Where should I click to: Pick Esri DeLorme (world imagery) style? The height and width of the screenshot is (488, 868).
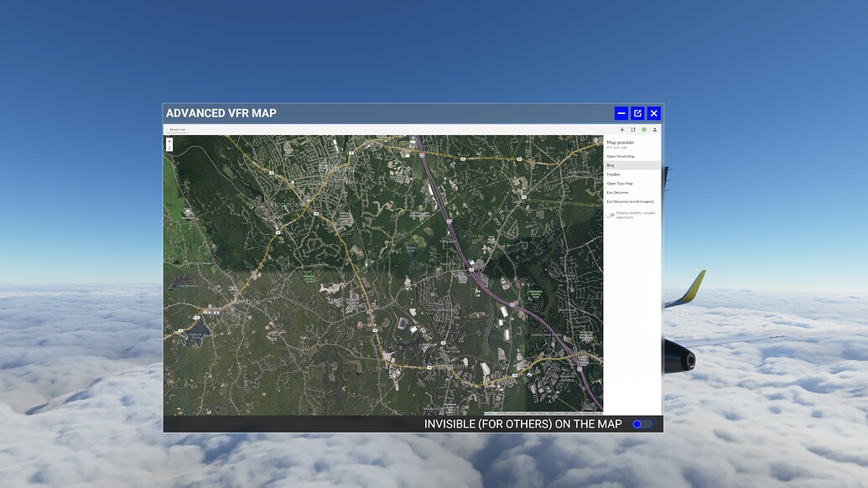click(630, 201)
